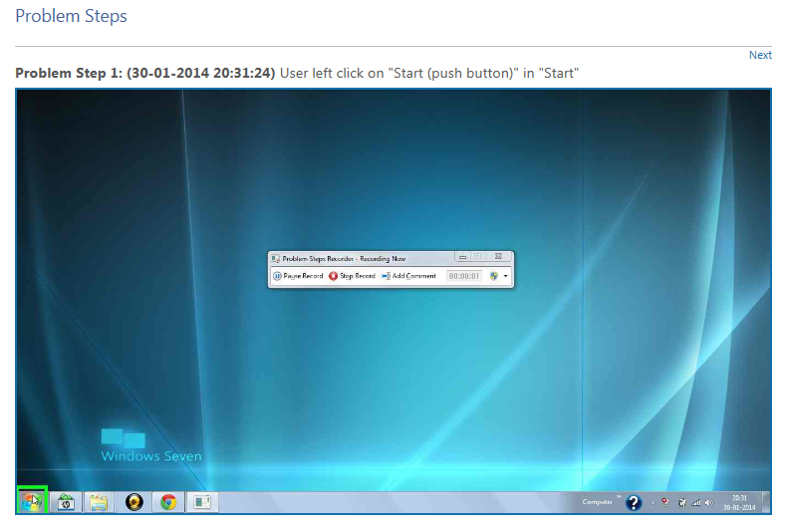The image size is (786, 532).
Task: Click the Show Desktop strip
Action: pos(765,502)
